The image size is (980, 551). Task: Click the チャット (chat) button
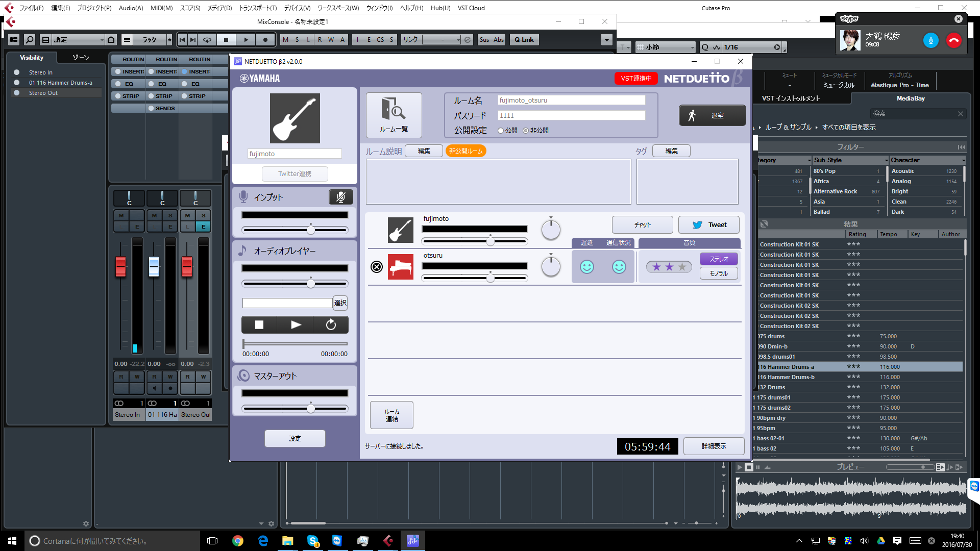(x=643, y=224)
